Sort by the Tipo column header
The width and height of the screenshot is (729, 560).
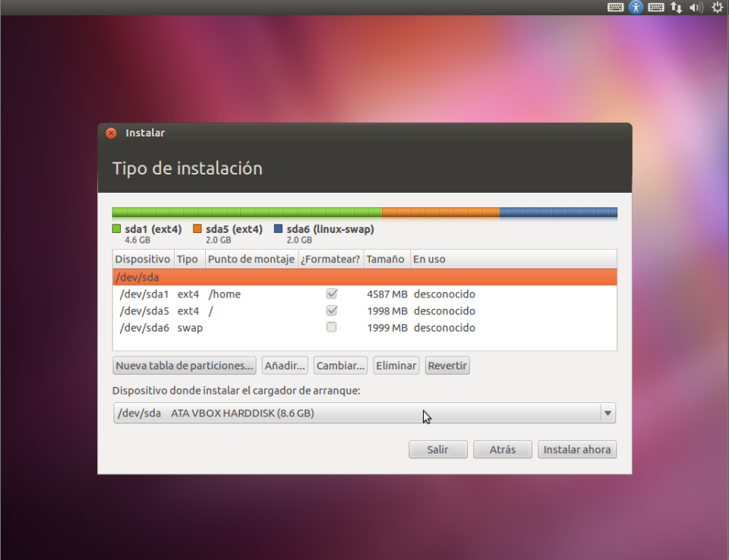[189, 259]
